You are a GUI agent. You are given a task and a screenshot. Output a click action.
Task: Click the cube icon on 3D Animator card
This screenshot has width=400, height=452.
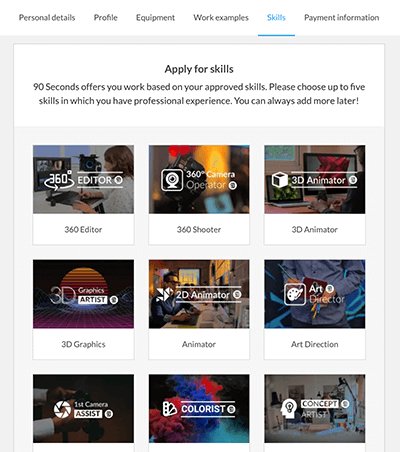point(279,180)
